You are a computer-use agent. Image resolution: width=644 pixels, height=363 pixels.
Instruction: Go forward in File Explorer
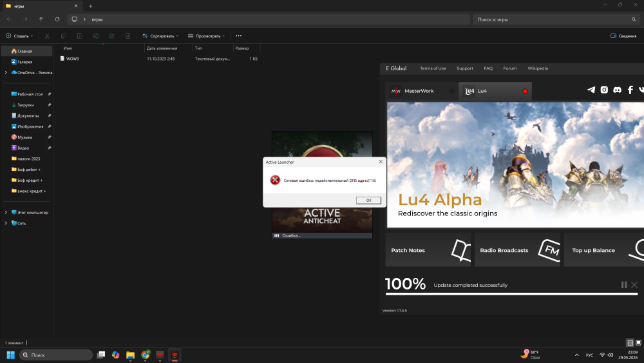[25, 19]
